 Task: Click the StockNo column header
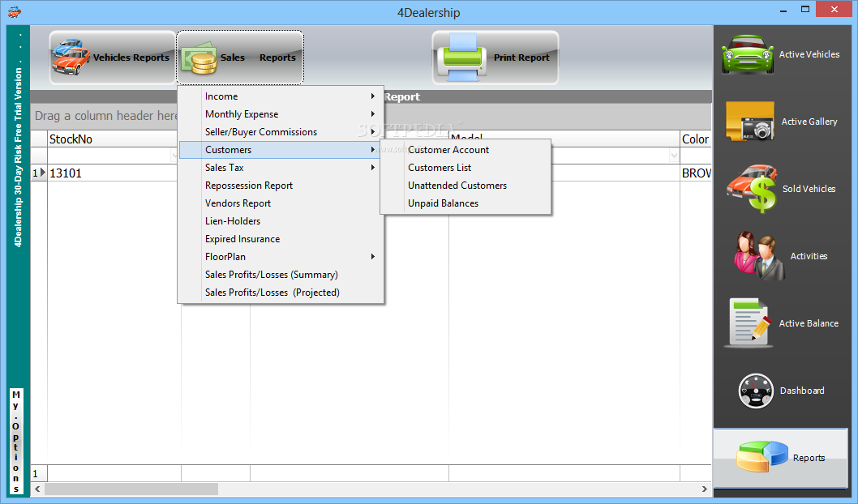pos(112,139)
